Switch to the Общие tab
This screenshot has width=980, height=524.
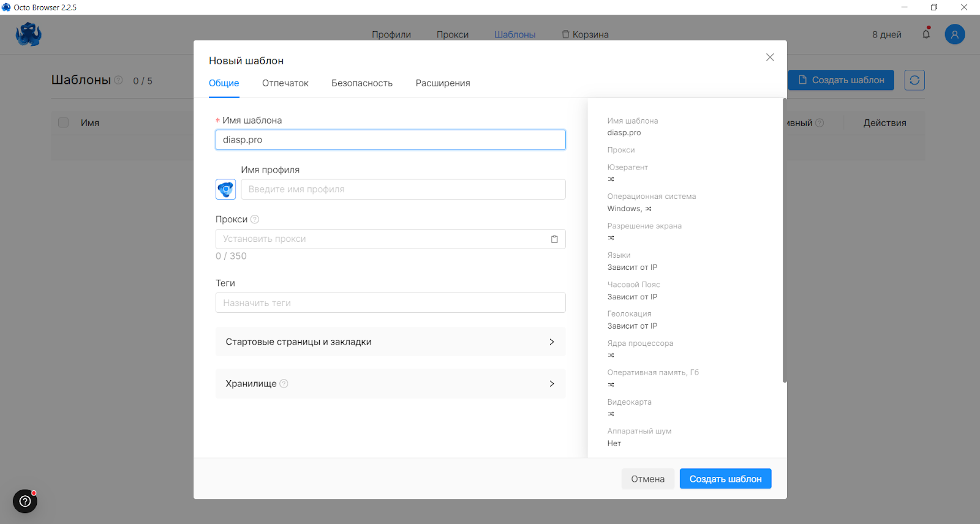point(224,83)
